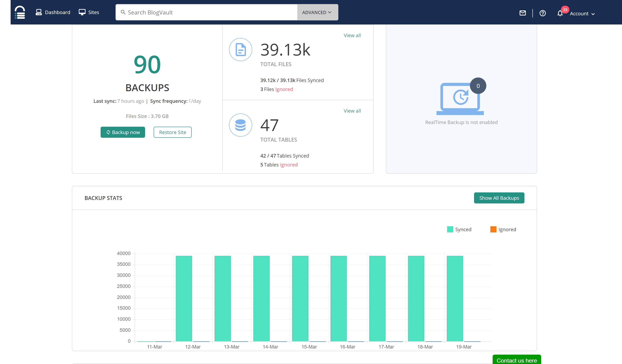Open the Sites menu item

tap(89, 12)
